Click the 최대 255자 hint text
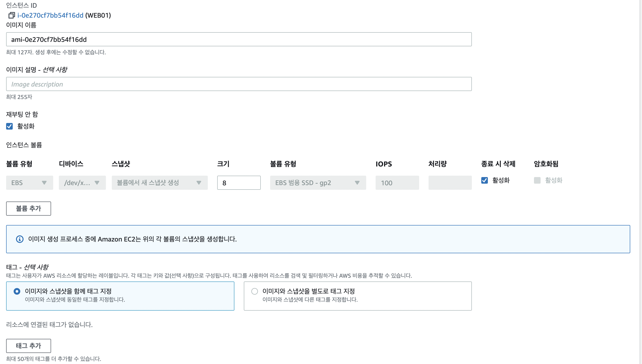Viewport: 642px width, 364px height. 19,97
